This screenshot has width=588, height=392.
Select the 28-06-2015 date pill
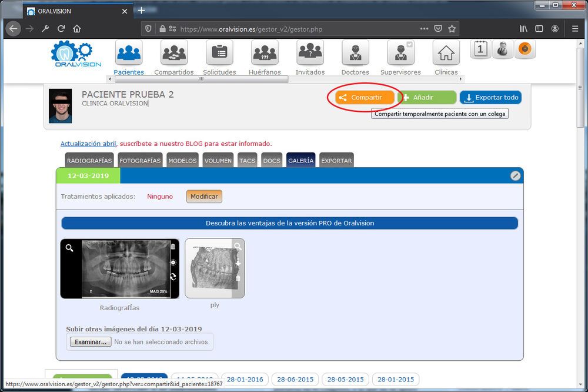click(x=295, y=380)
